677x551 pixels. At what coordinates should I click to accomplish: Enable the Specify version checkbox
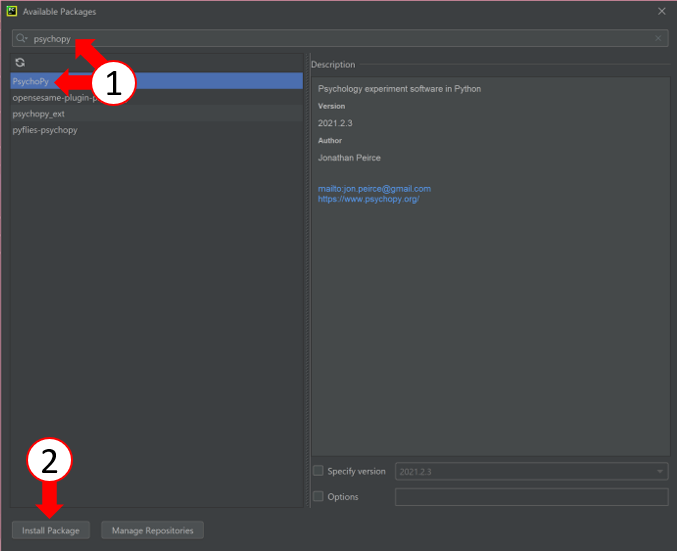pos(318,471)
